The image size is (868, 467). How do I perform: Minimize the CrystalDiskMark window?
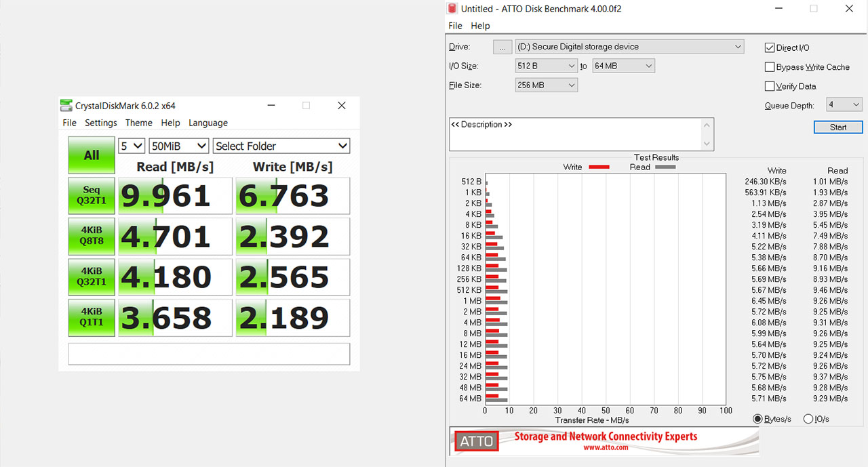click(x=271, y=105)
